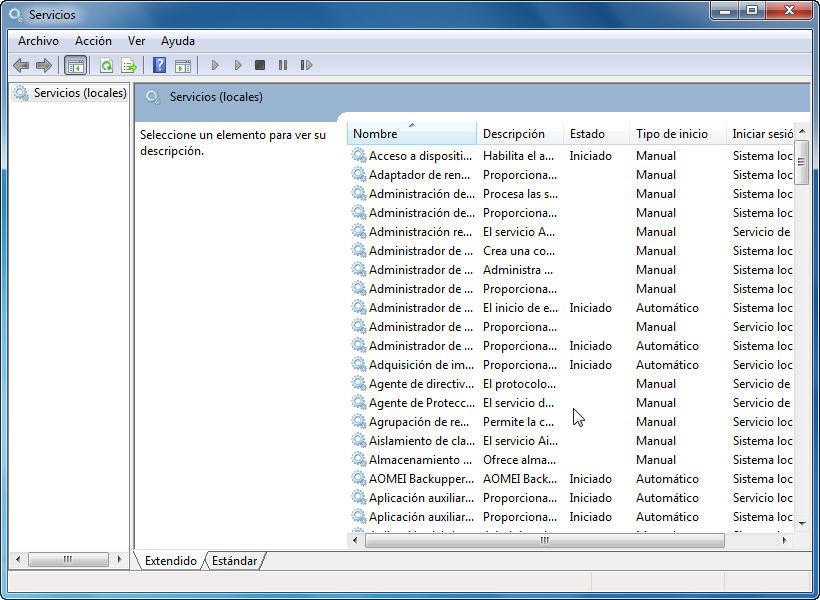Click the Restart service toolbar icon
This screenshot has height=600, width=820.
click(306, 65)
